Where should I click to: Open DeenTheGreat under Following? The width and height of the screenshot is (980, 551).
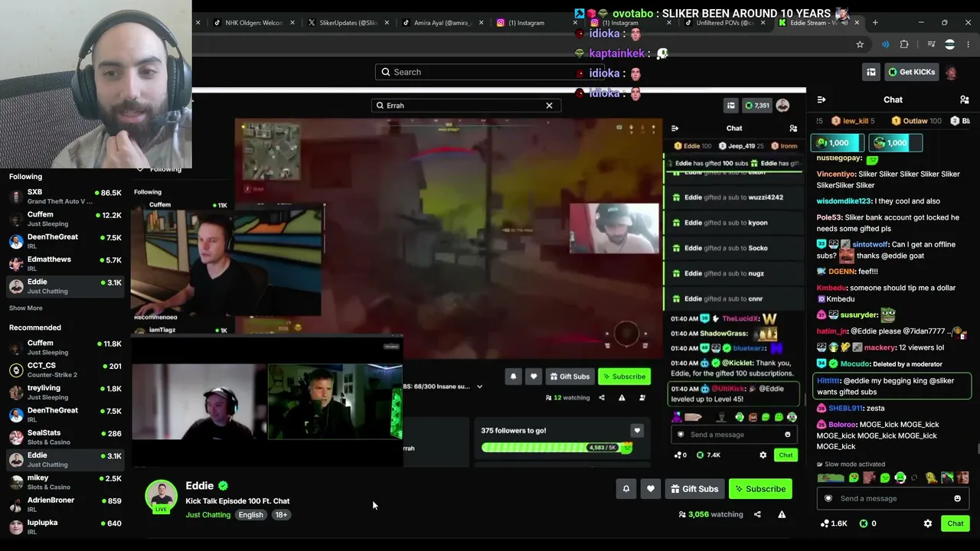(x=65, y=242)
